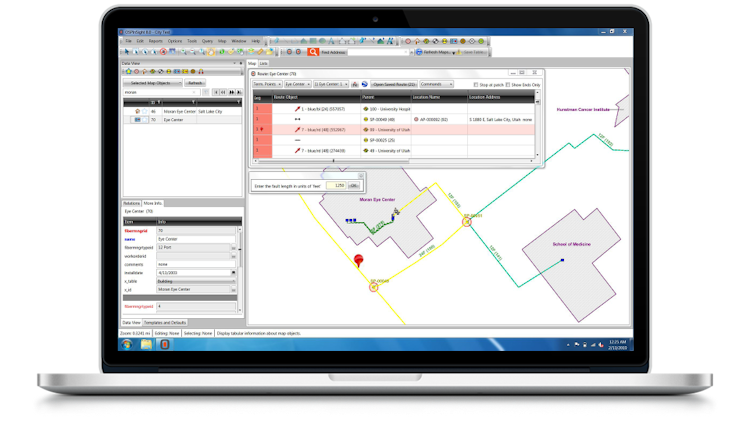Go to first record in Data View navigator
This screenshot has height=422, width=750.
pyautogui.click(x=216, y=92)
